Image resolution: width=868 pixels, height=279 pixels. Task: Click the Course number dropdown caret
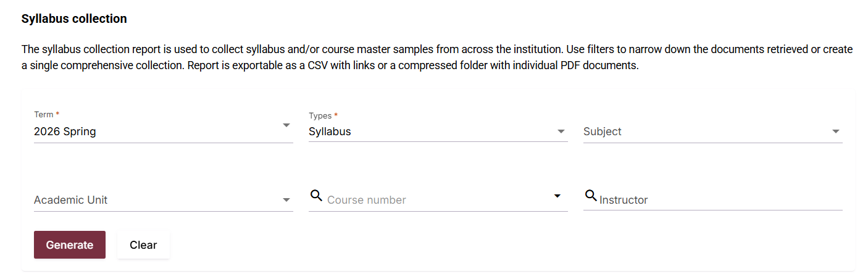(x=557, y=196)
